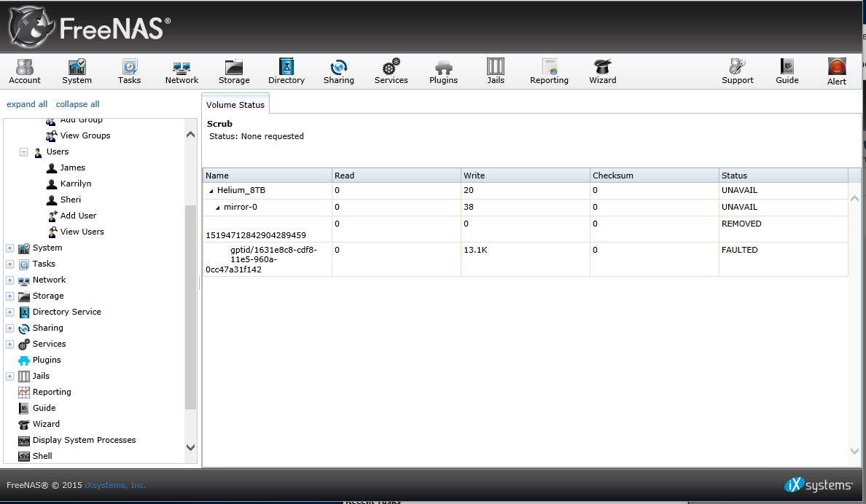The width and height of the screenshot is (866, 504).
Task: Click the FreeNAS logo
Action: [90, 27]
